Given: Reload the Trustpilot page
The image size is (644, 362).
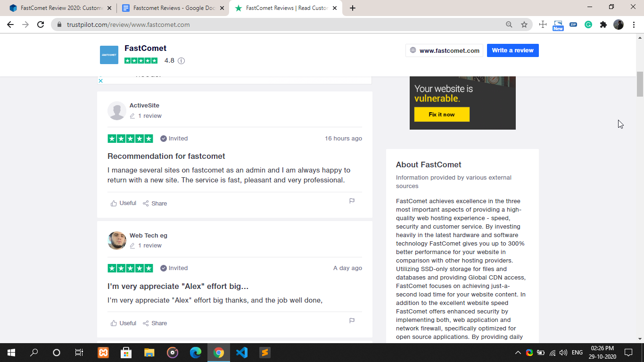Looking at the screenshot, I should pyautogui.click(x=41, y=25).
